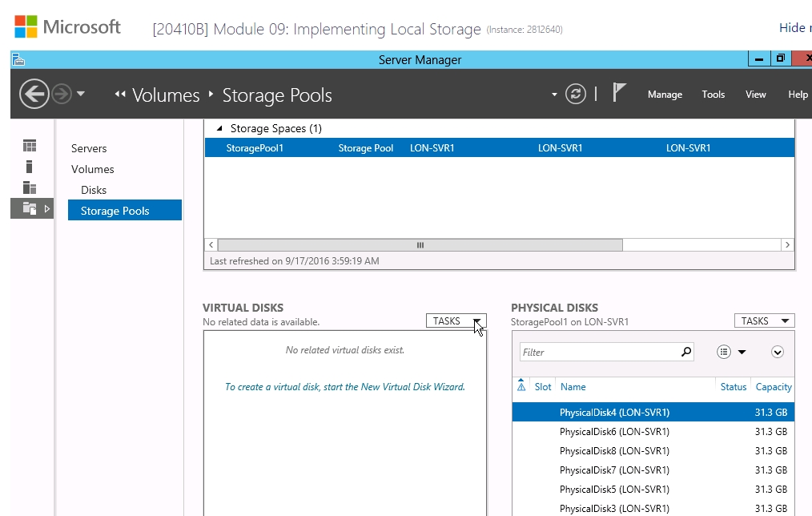
Task: Go to Disks in navigation pane
Action: click(x=94, y=190)
